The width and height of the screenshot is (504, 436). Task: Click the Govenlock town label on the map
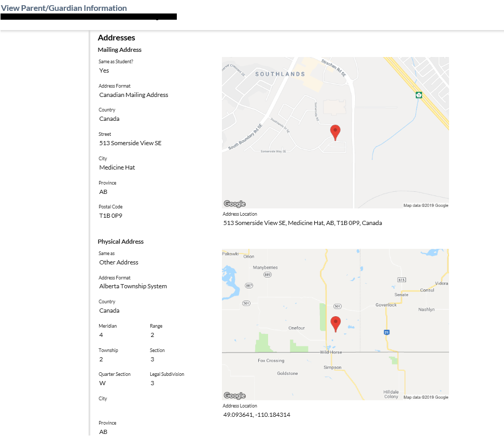coord(386,305)
